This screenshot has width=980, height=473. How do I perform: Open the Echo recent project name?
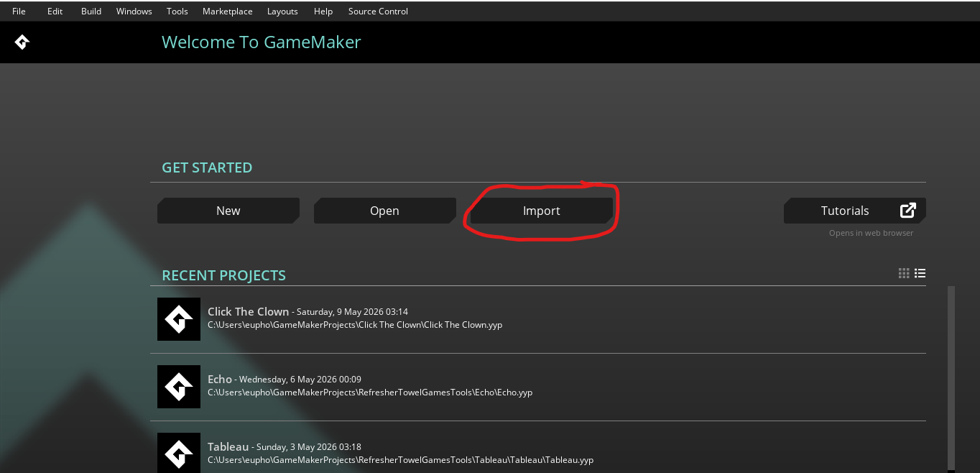pos(220,379)
